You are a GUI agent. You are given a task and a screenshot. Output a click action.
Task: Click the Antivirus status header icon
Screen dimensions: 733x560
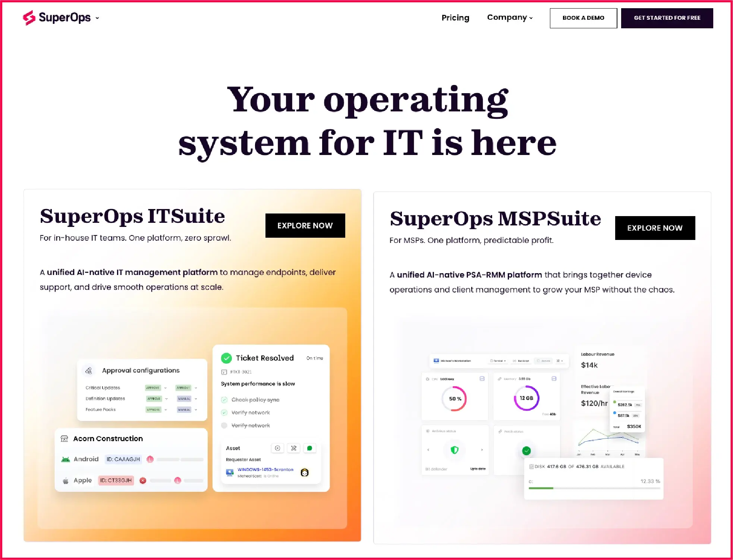428,431
